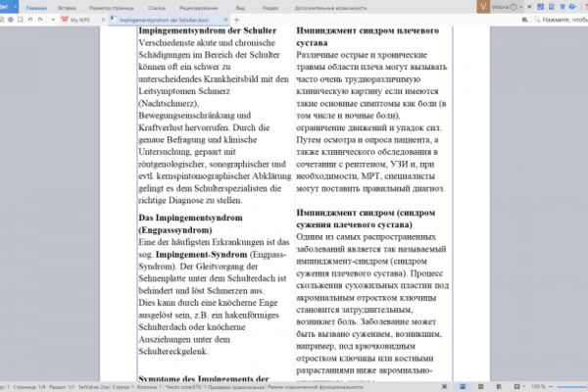Click the Страница 1/4 status entry
The height and width of the screenshot is (392, 588).
pos(29,387)
